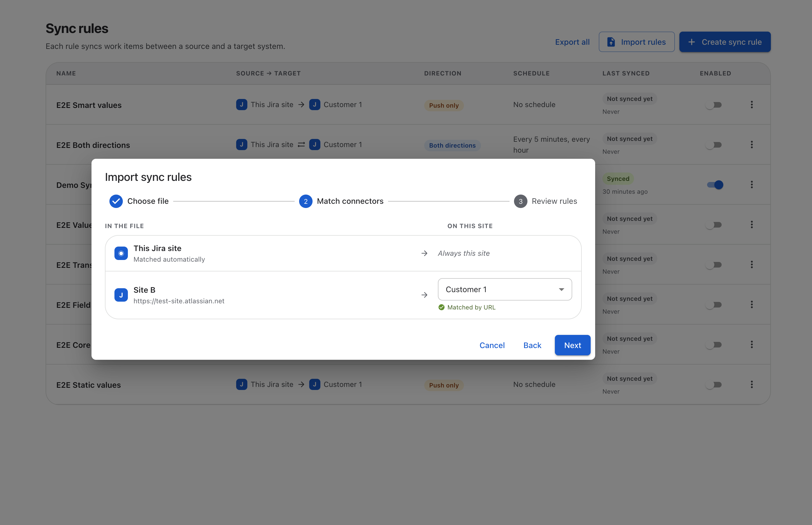This screenshot has height=525, width=812.
Task: Click Create sync rule button
Action: (x=725, y=42)
